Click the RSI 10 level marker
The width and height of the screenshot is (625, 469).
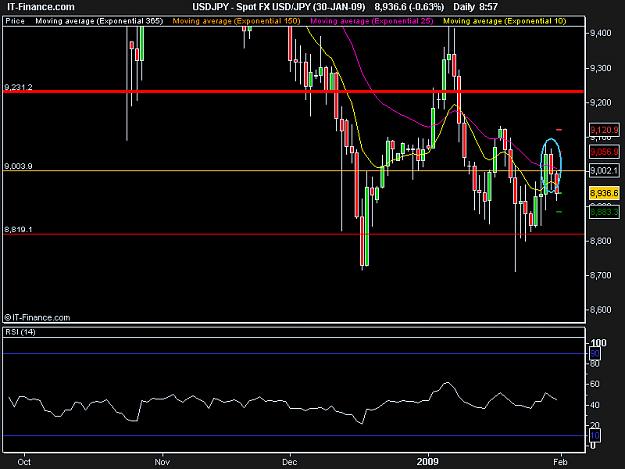click(x=595, y=436)
